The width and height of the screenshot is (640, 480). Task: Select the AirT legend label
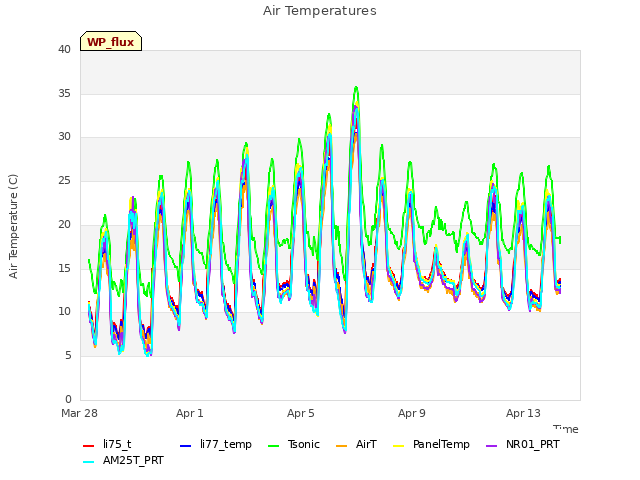pos(366,444)
